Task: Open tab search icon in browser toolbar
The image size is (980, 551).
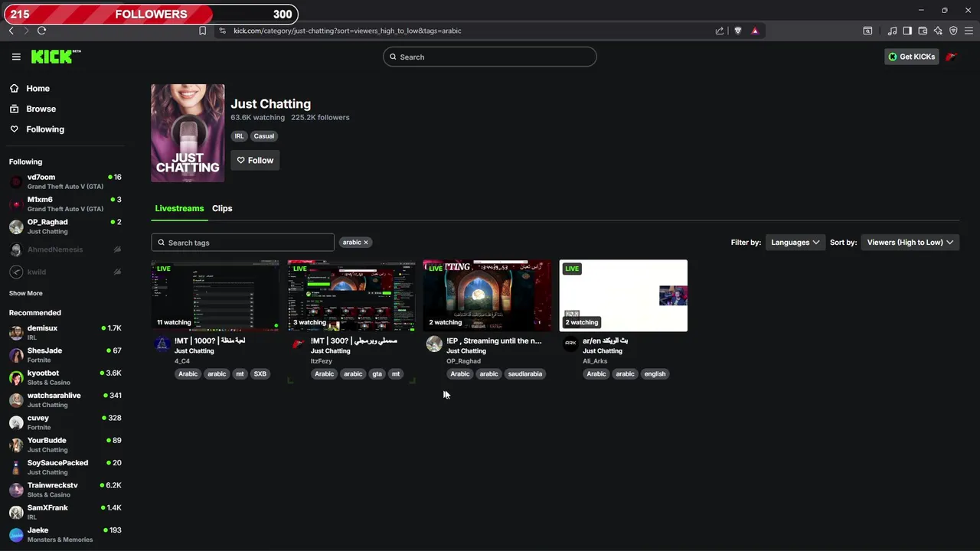Action: pyautogui.click(x=867, y=31)
